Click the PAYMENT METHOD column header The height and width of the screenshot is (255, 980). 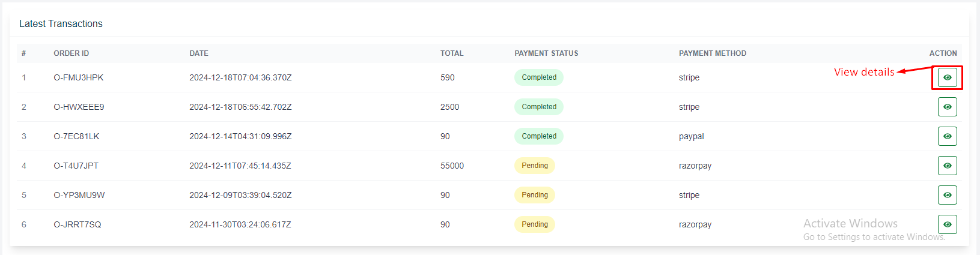point(712,53)
